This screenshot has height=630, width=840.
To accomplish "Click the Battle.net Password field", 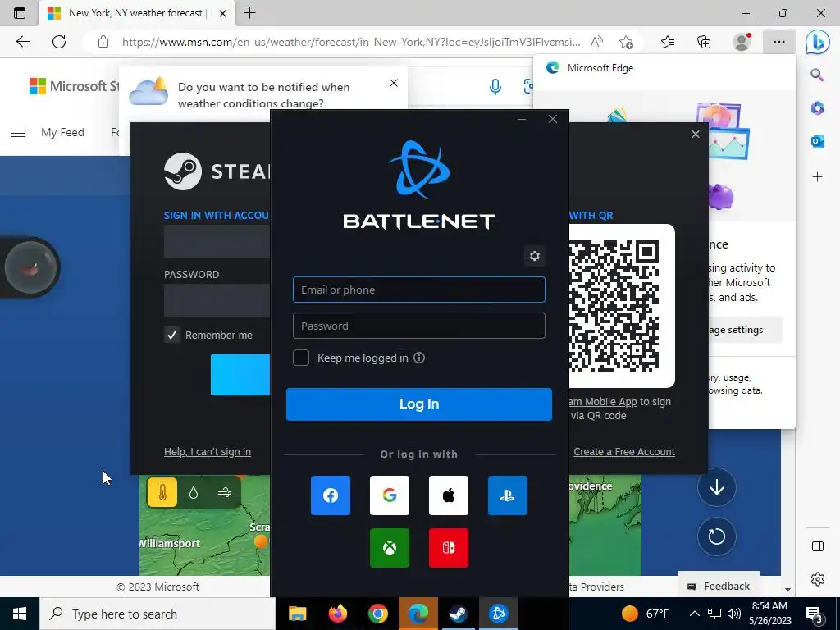I will [x=419, y=326].
